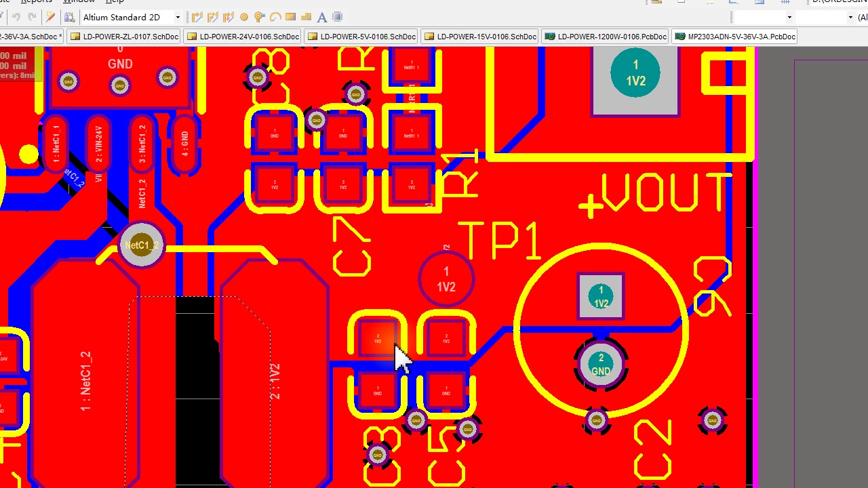
Task: Select the Place Pad tool
Action: [244, 17]
